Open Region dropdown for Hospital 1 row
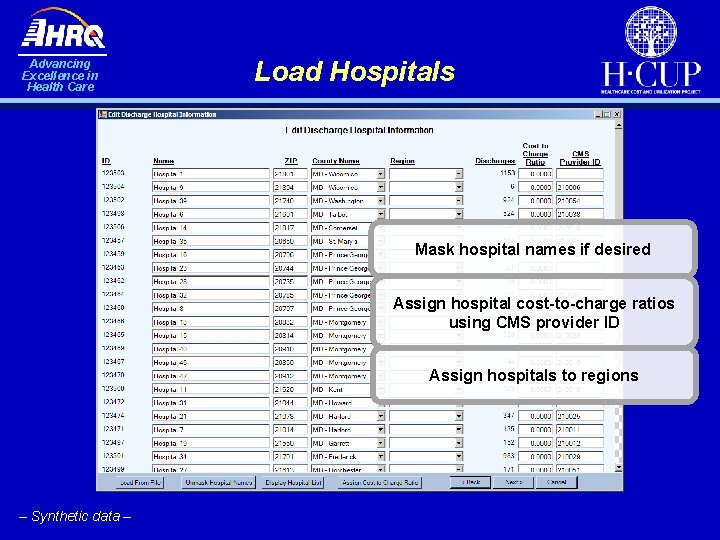This screenshot has width=720, height=540. point(459,174)
